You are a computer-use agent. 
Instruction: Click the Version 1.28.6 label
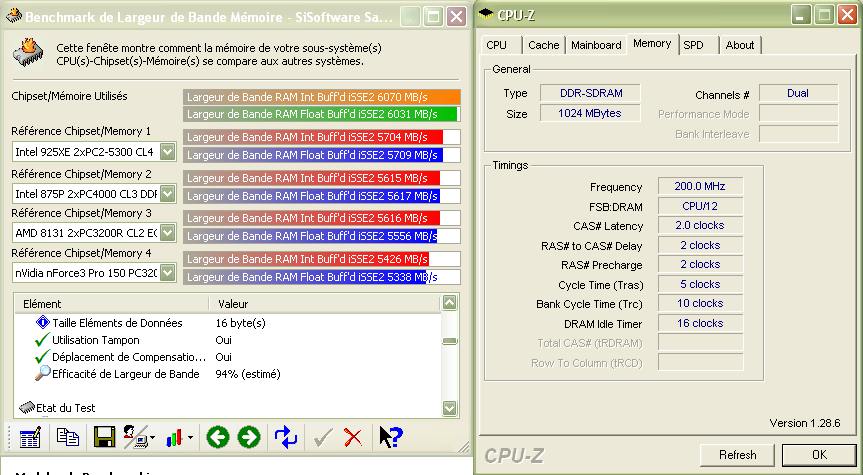pos(805,423)
